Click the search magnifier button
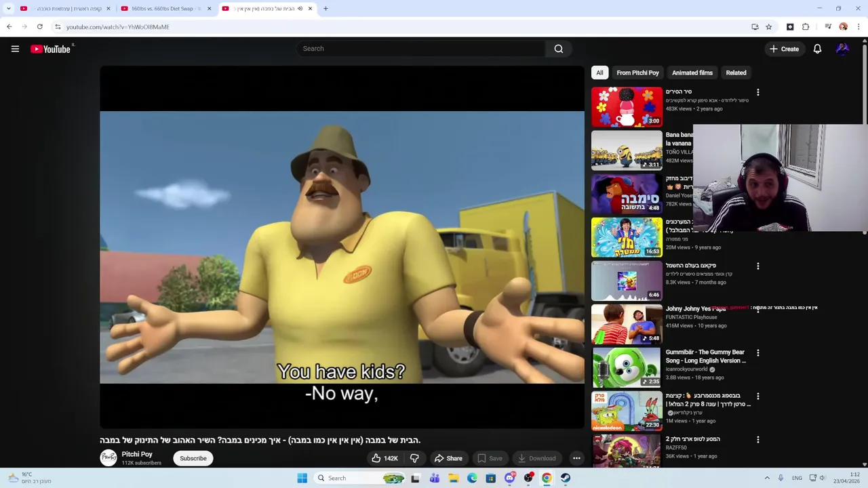868x488 pixels. 559,49
